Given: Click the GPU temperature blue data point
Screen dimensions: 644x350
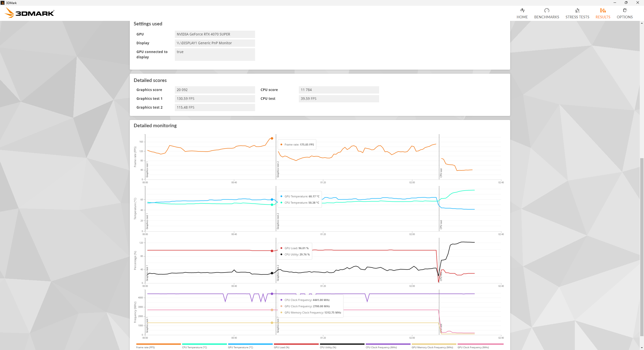Looking at the screenshot, I should 272,199.
